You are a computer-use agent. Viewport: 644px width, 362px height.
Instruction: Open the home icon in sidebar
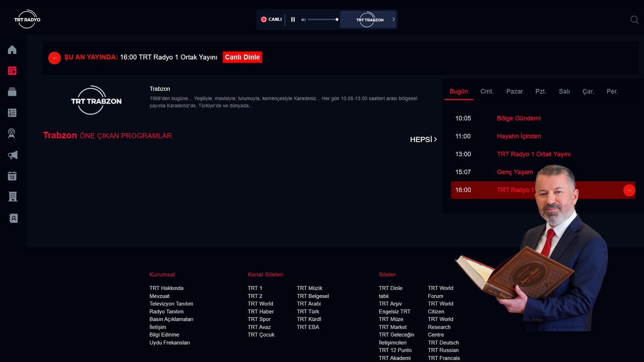click(12, 50)
